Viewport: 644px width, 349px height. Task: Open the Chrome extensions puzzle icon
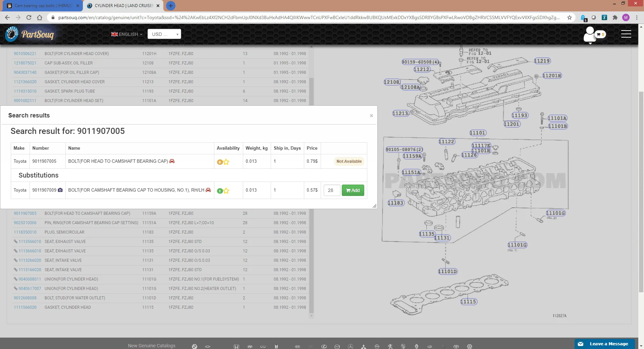click(x=615, y=17)
